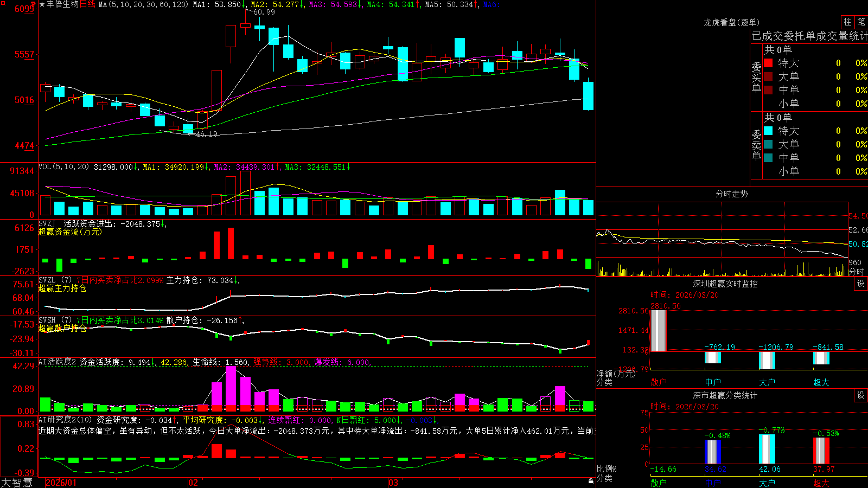This screenshot has height=488, width=868.
Task: Click the 60.99 high price annotation
Action: pos(264,12)
